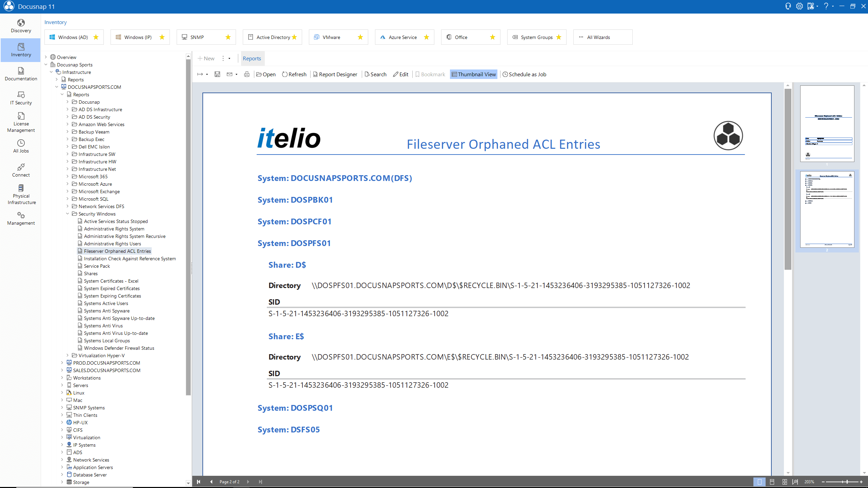Image resolution: width=868 pixels, height=488 pixels.
Task: Adjust the zoom slider handle
Action: [847, 482]
